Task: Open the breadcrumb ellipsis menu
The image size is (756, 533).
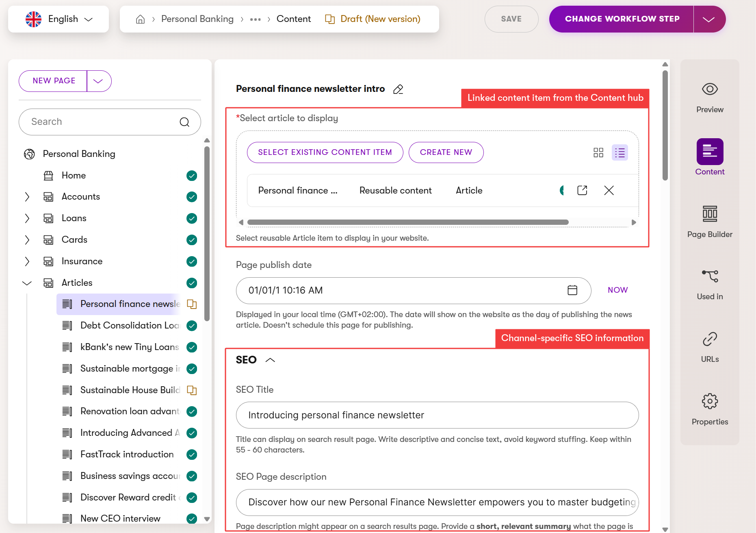Action: [x=255, y=19]
